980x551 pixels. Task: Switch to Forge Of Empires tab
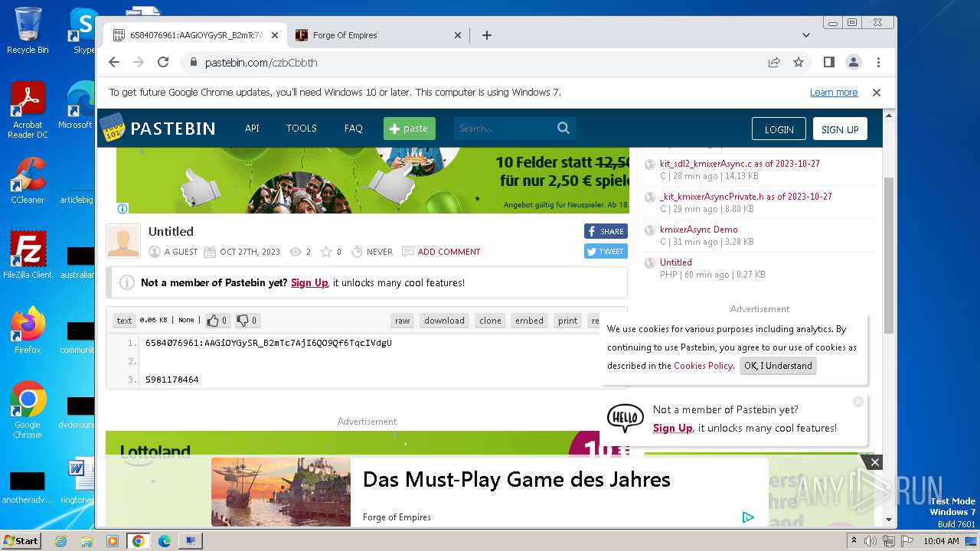(x=379, y=35)
